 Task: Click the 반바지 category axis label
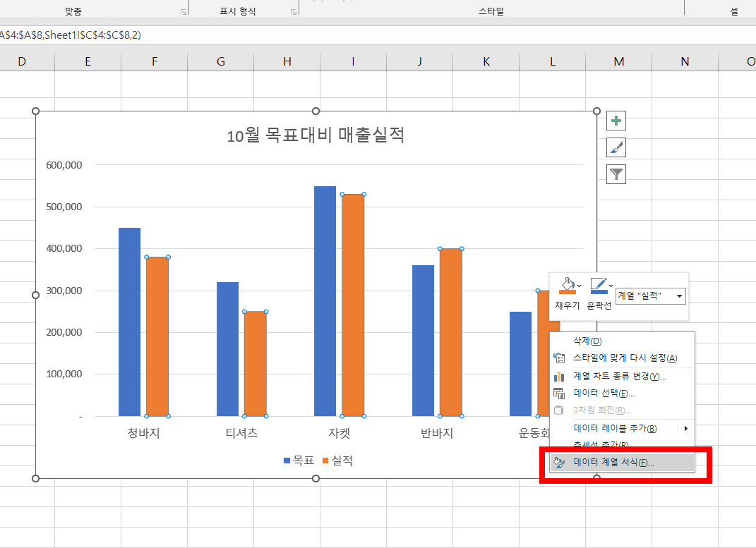(x=437, y=433)
